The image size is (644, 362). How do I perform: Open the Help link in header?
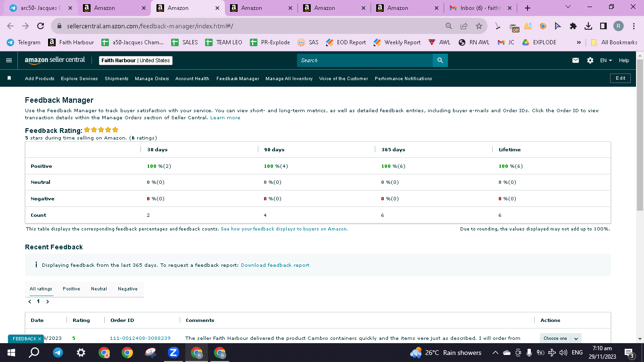624,60
